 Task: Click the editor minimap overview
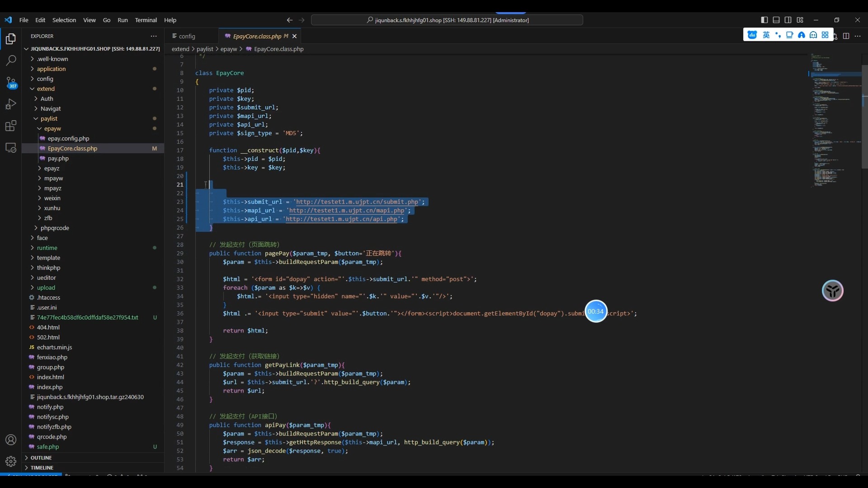[835, 120]
